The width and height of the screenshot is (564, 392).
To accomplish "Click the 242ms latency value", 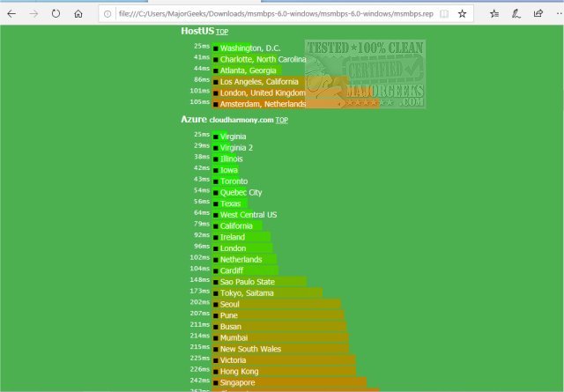I will tap(200, 380).
